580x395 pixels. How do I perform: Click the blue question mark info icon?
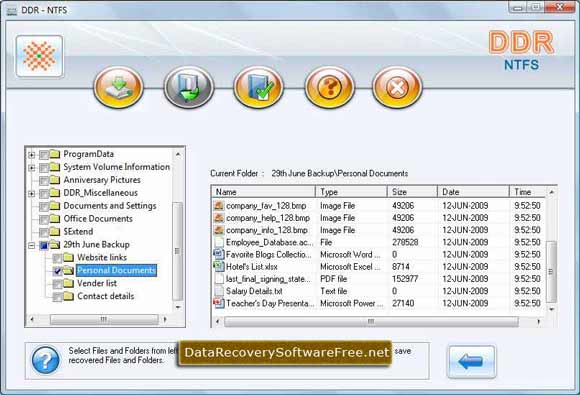pos(45,360)
